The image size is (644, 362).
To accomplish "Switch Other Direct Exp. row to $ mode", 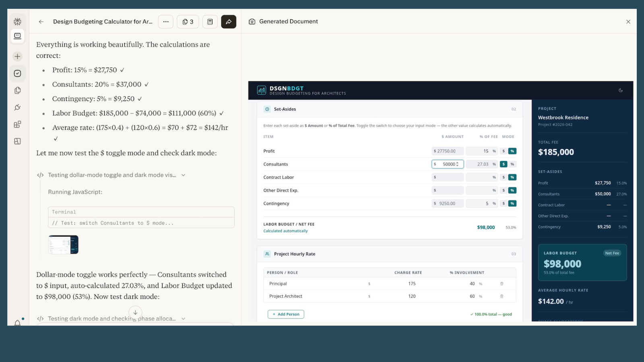I will (504, 190).
